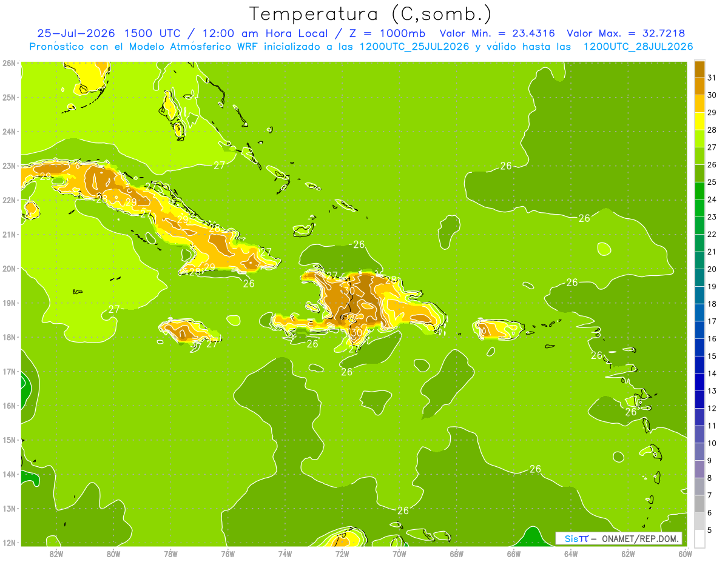This screenshot has height=562, width=728.
Task: Click the teal color bar swatch between 19 and 20
Action: (699, 278)
